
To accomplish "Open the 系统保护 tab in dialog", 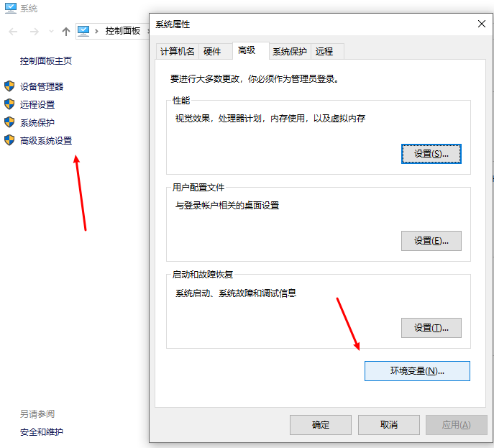I will pos(289,51).
